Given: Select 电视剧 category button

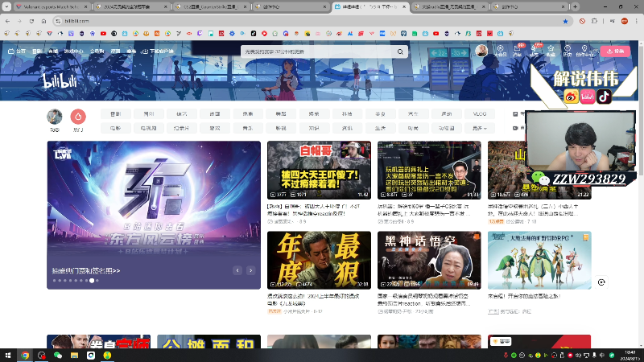Looking at the screenshot, I should pos(148,128).
